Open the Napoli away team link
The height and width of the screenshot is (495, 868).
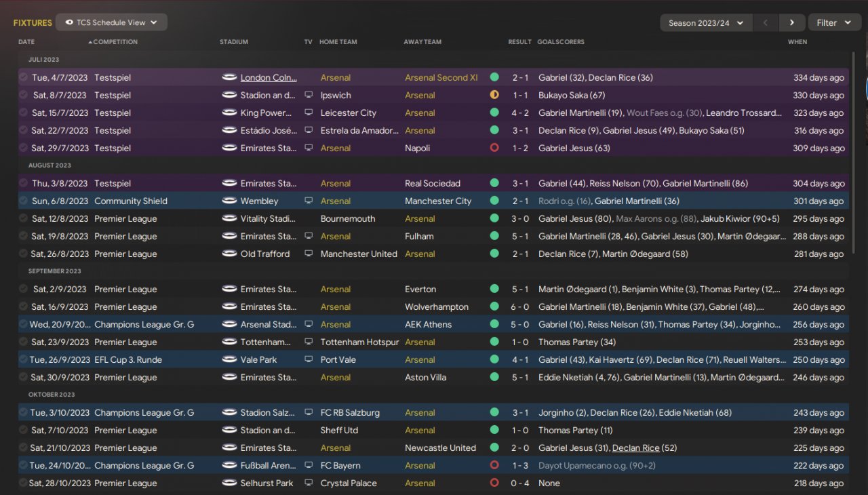click(x=418, y=148)
